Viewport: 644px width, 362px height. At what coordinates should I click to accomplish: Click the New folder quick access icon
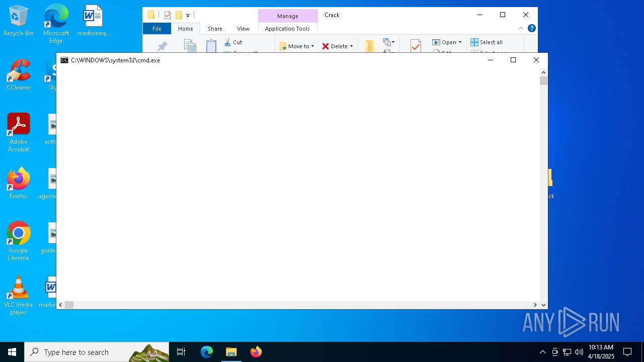pos(179,15)
